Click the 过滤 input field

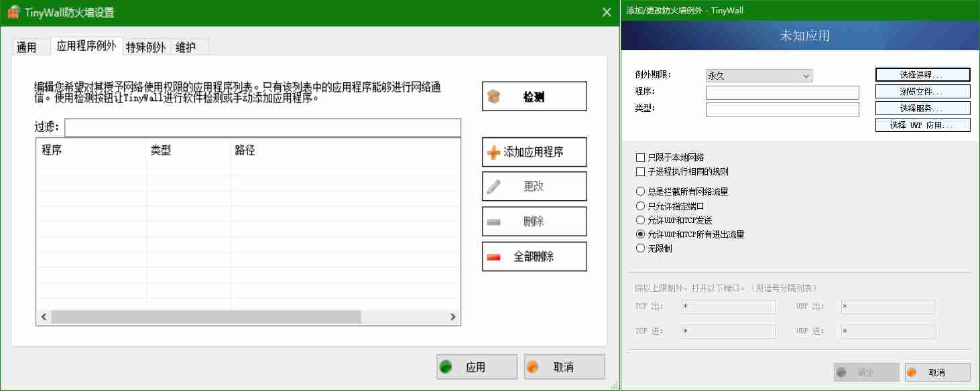click(x=263, y=127)
